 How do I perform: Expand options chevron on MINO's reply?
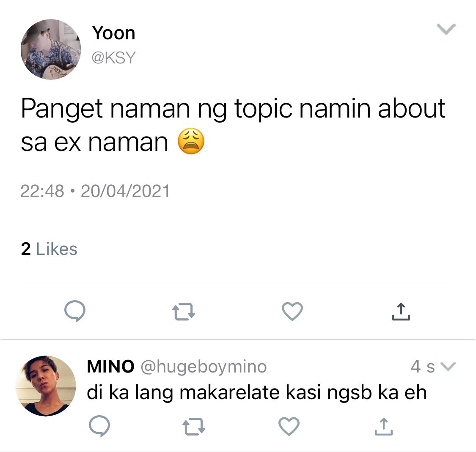(448, 367)
